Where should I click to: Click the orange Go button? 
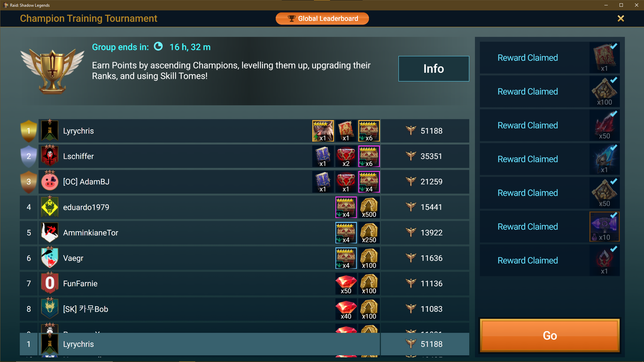tap(550, 336)
